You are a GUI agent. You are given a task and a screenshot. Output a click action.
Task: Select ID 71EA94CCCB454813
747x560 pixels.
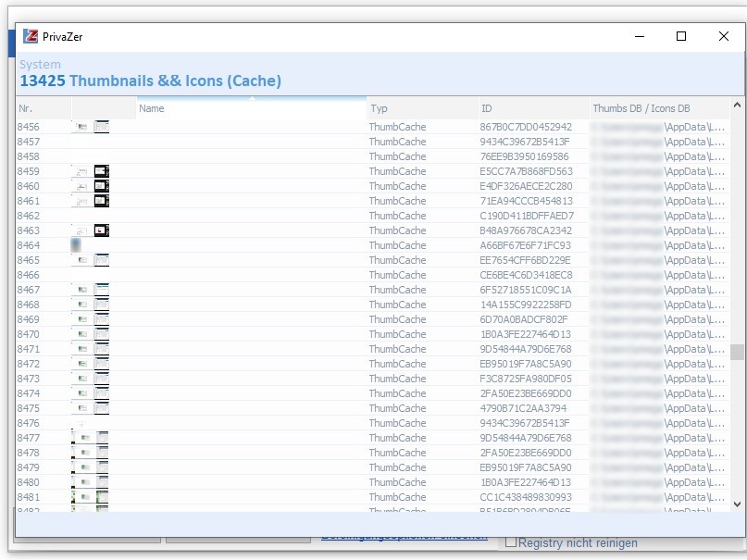tap(527, 201)
